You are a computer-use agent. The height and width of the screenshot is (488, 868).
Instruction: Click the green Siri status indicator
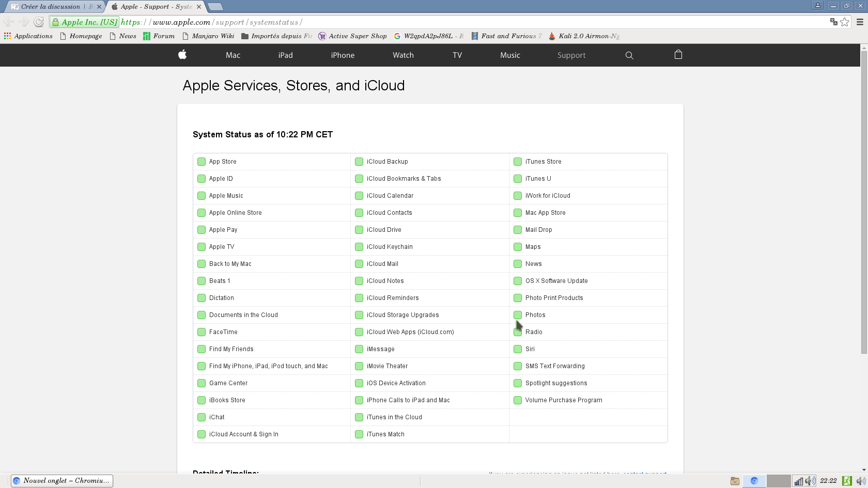click(x=518, y=349)
